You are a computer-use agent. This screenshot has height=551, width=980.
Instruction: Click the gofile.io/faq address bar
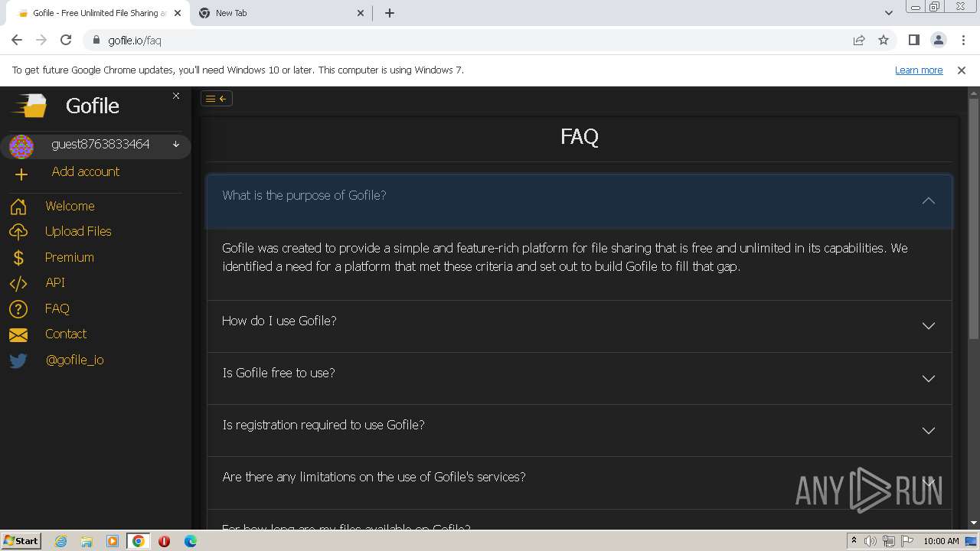tap(467, 40)
